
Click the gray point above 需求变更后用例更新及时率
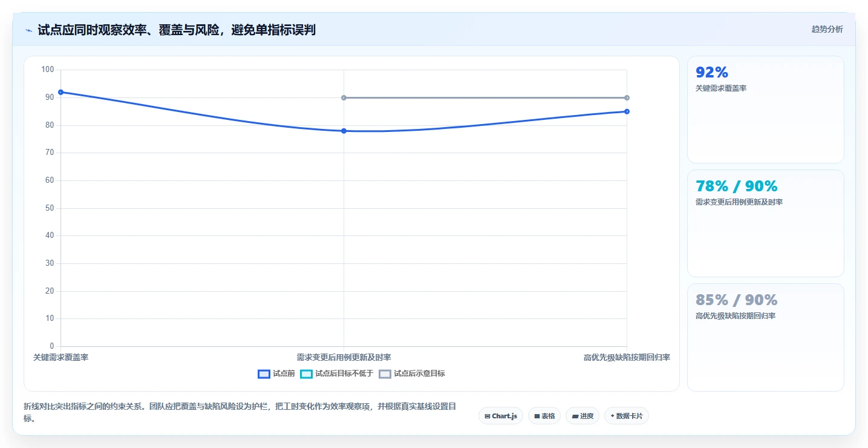344,97
